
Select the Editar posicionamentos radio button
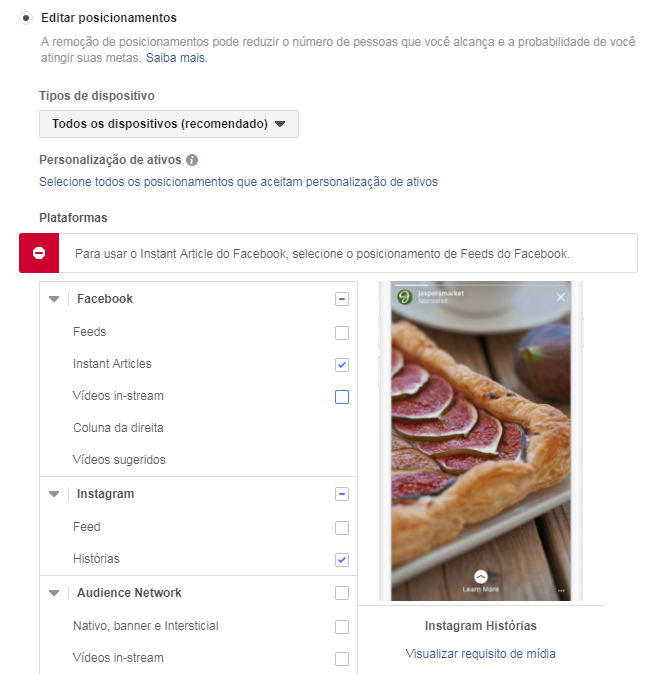tap(26, 18)
